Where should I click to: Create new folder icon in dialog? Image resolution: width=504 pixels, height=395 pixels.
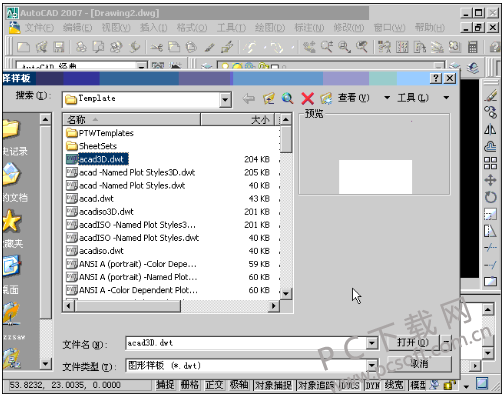pos(326,98)
